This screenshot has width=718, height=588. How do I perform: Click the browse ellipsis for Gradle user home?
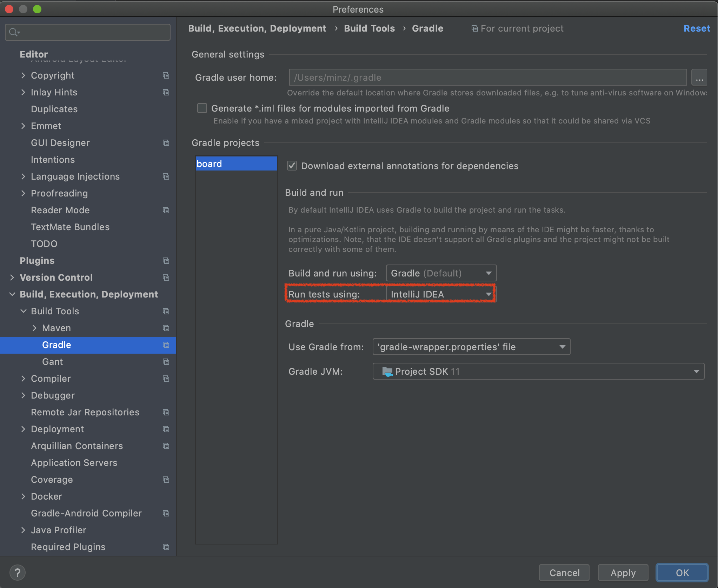699,78
